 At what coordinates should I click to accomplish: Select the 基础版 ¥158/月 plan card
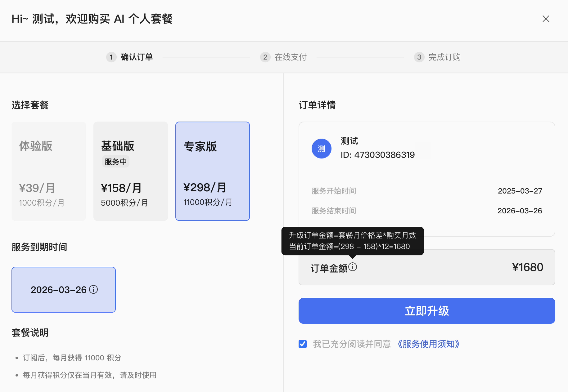coord(130,171)
